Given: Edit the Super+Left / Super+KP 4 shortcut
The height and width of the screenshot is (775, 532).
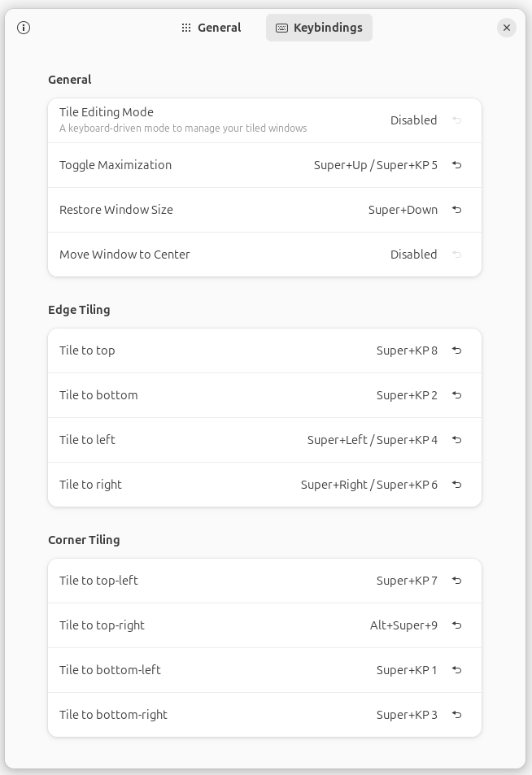Looking at the screenshot, I should 372,440.
